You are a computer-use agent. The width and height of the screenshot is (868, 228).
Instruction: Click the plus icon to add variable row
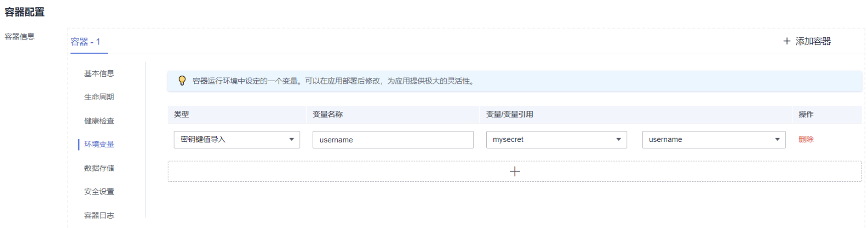(x=514, y=172)
